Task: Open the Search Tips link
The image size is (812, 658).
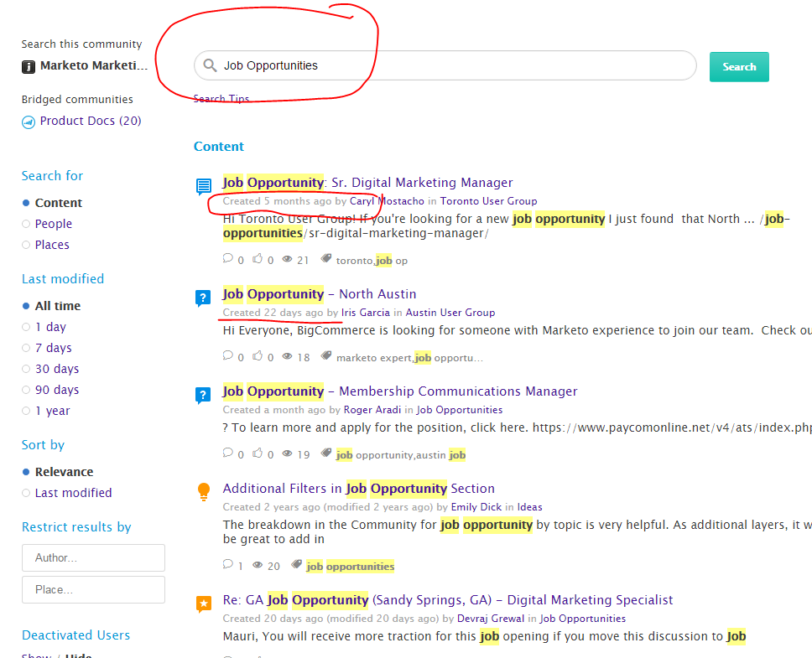Action: (221, 98)
